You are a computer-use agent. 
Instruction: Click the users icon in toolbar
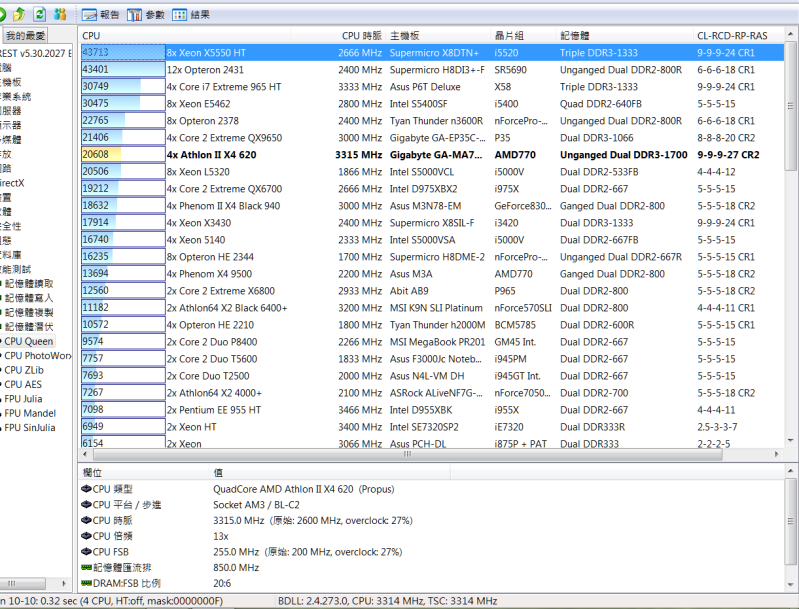coord(60,15)
